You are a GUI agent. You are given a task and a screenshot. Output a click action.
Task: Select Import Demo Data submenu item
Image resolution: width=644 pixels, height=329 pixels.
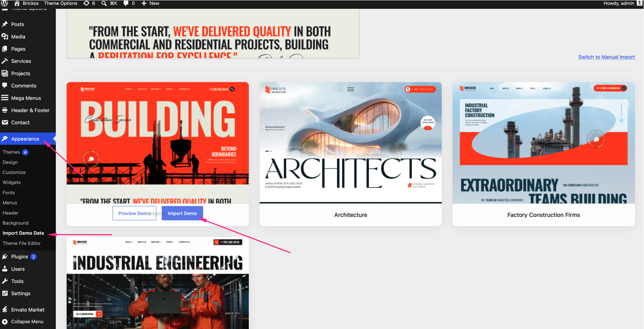point(23,233)
